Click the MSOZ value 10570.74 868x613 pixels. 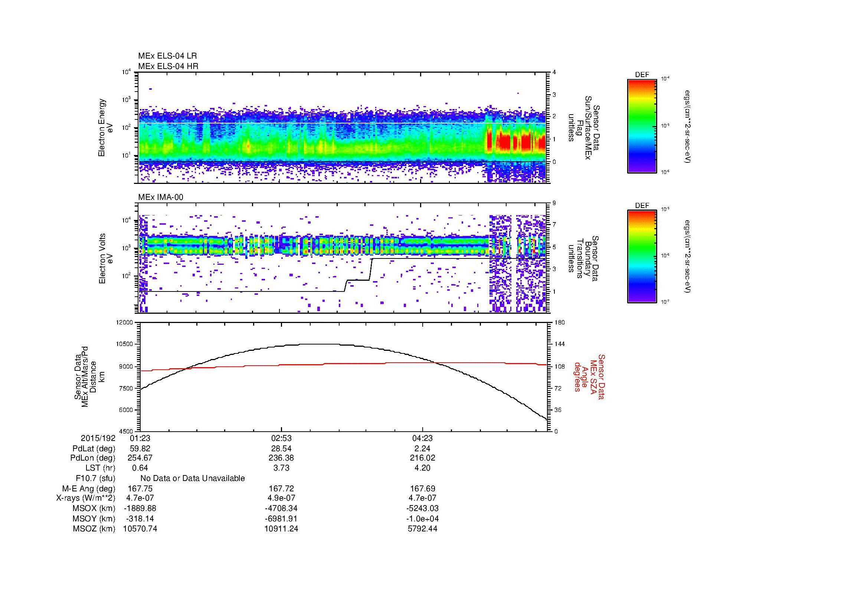click(x=140, y=529)
